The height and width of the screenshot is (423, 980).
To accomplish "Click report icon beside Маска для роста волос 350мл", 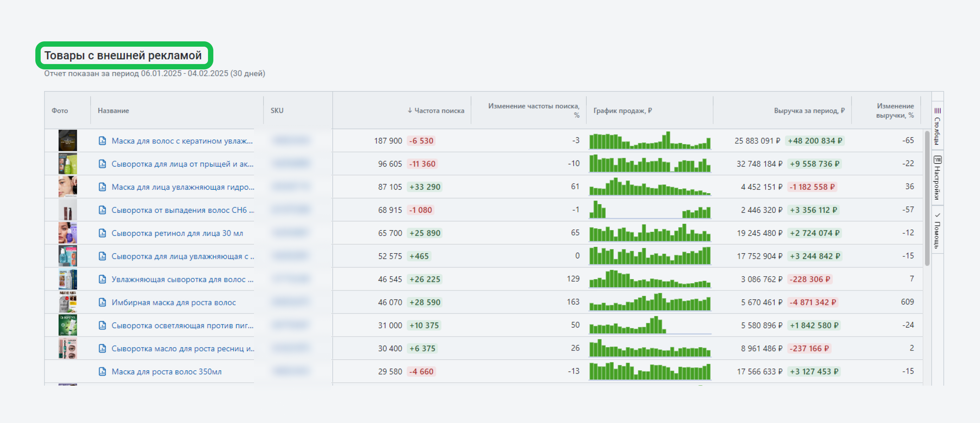I will [102, 372].
